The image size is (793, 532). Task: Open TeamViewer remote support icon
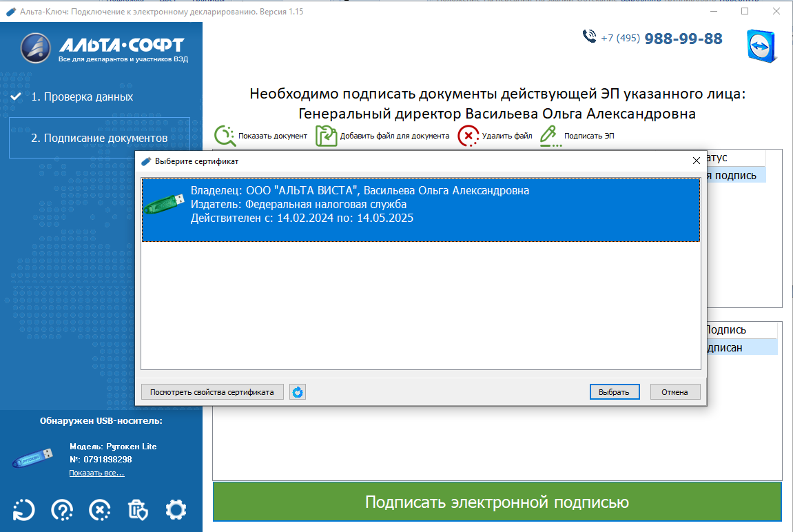761,46
